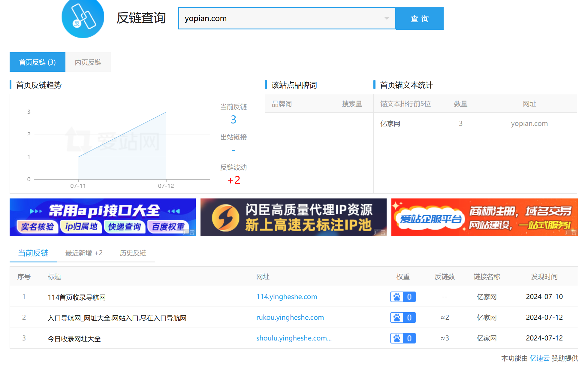Open the rukou.yingheshe.com link
This screenshot has height=366, width=588.
click(x=290, y=317)
